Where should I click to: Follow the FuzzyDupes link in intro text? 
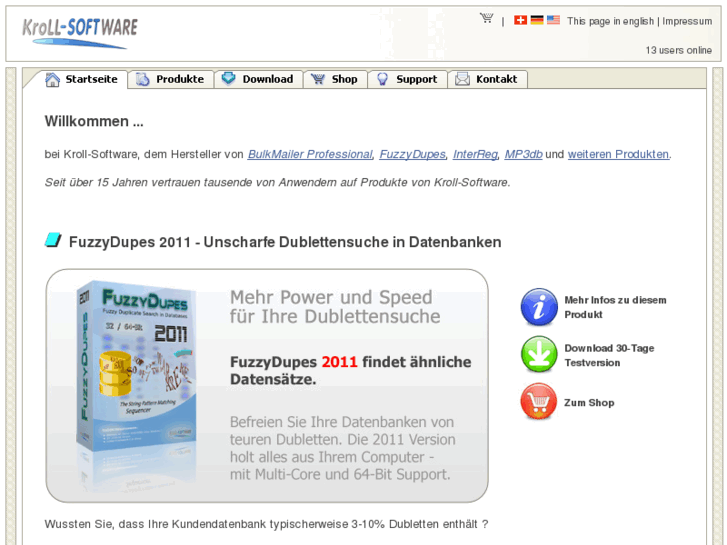click(x=412, y=154)
